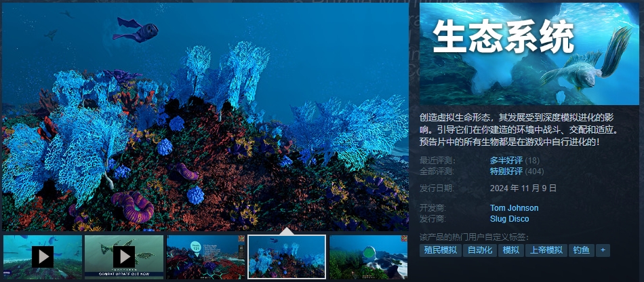Open the large coral reef screenshot
The width and height of the screenshot is (644, 282).
[x=205, y=117]
